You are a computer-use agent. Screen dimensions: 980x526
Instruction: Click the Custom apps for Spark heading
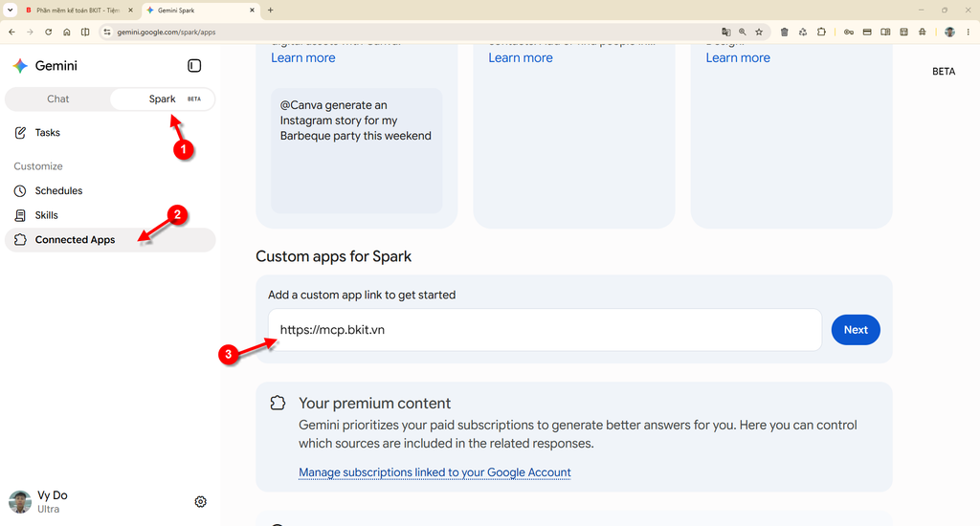pos(334,256)
